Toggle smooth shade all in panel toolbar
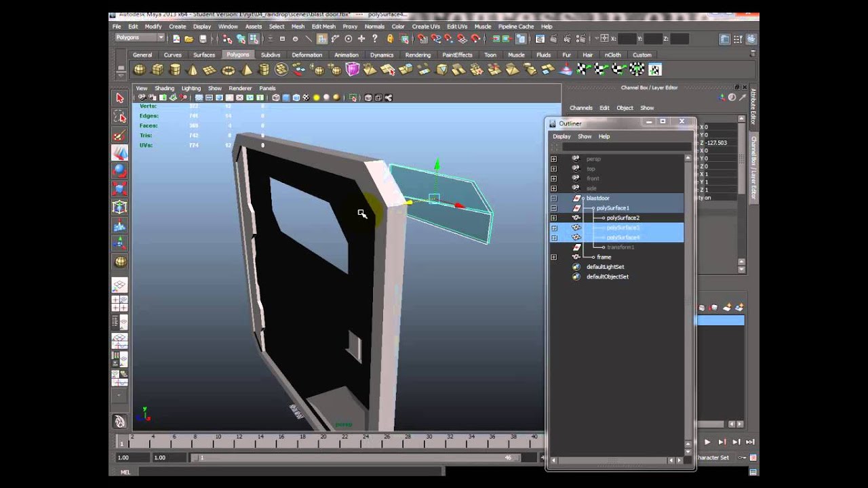Viewport: 868px width, 488px height. (x=286, y=98)
